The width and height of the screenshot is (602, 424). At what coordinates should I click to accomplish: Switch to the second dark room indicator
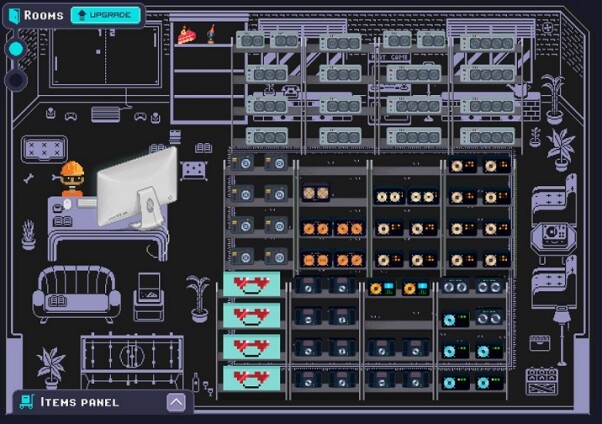[x=16, y=80]
